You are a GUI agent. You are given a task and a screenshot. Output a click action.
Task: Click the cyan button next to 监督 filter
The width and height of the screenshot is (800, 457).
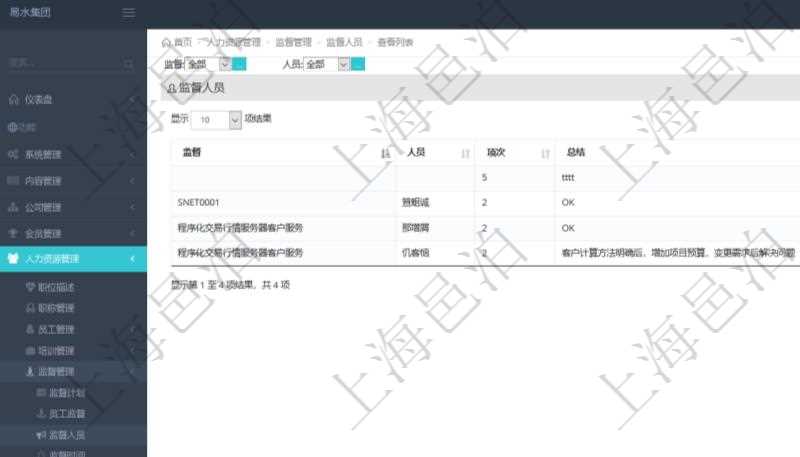pos(239,64)
